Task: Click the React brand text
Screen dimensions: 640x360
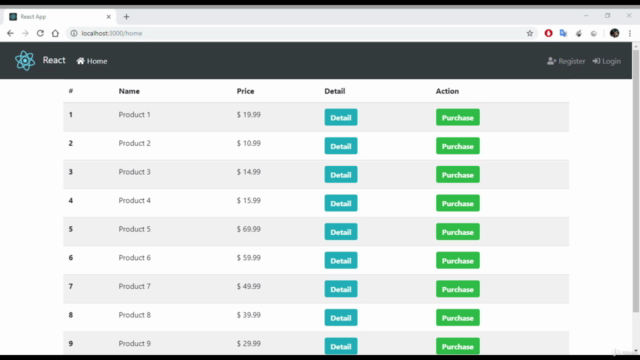Action: coord(54,60)
